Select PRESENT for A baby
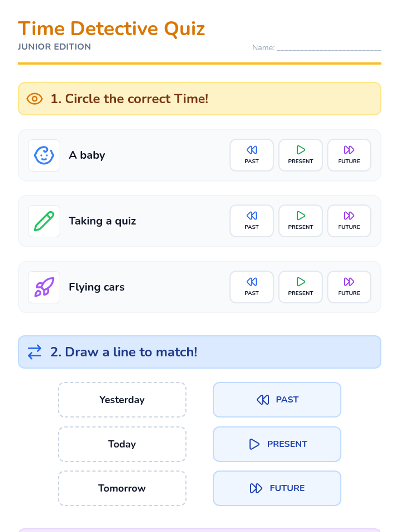This screenshot has width=399, height=532. pyautogui.click(x=301, y=155)
